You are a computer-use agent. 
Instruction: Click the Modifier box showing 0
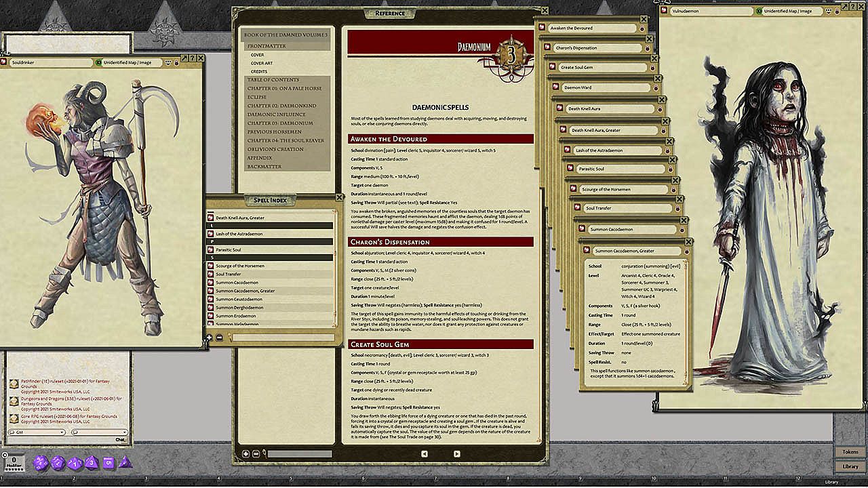pyautogui.click(x=16, y=463)
